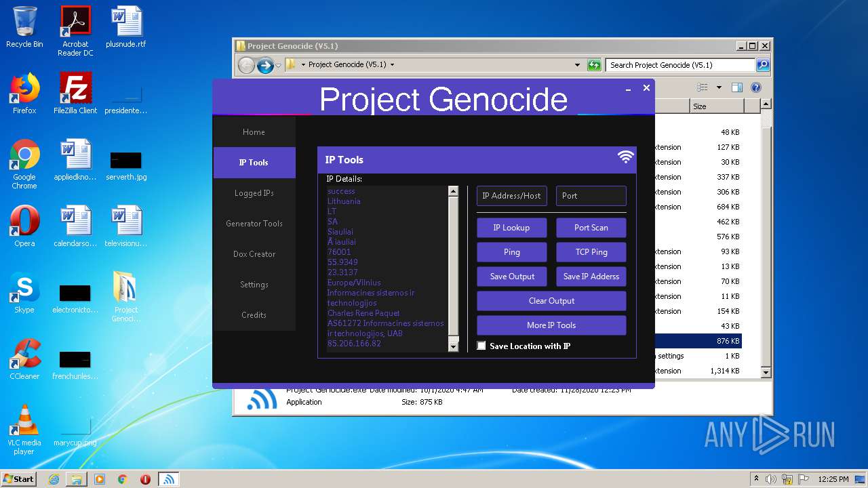This screenshot has height=488, width=868.
Task: Open media player taskbar icon
Action: point(100,479)
